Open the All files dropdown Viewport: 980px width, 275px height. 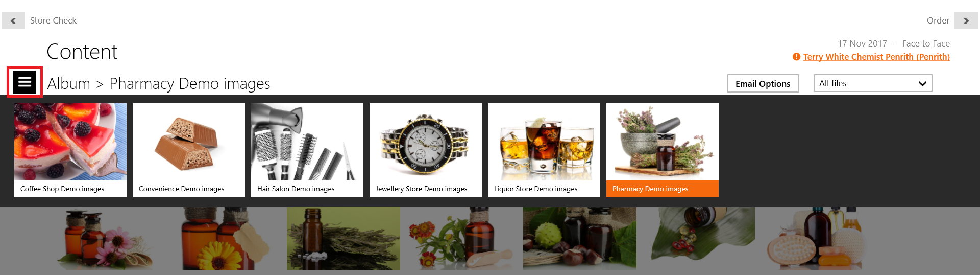[873, 83]
